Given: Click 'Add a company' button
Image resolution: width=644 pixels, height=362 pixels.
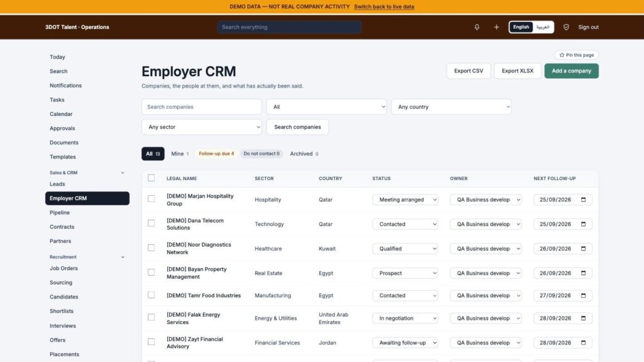Looking at the screenshot, I should coord(571,71).
